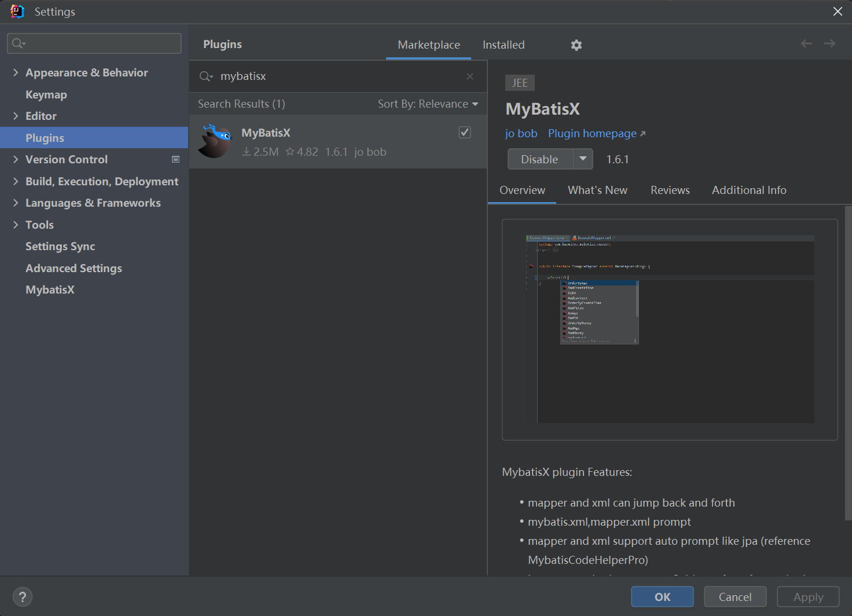
Task: Expand the Version Control node
Action: [x=16, y=159]
